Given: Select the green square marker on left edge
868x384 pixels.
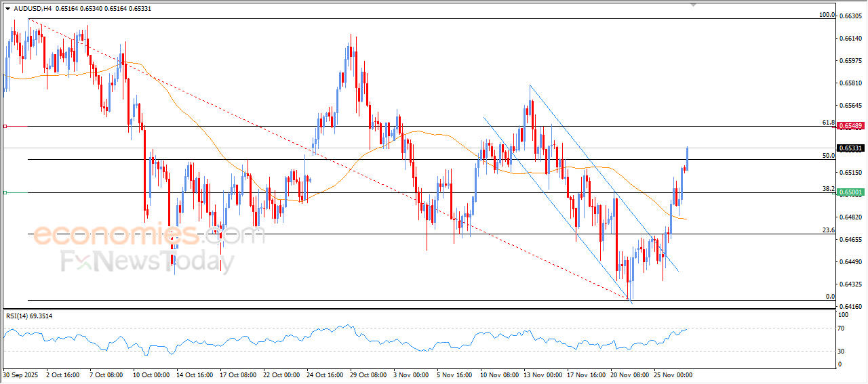Looking at the screenshot, I should pos(5,193).
